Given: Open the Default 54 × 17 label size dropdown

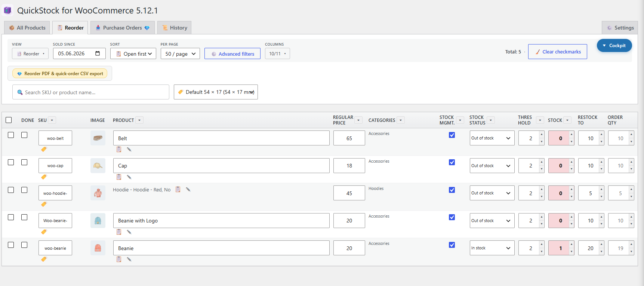Looking at the screenshot, I should point(216,92).
